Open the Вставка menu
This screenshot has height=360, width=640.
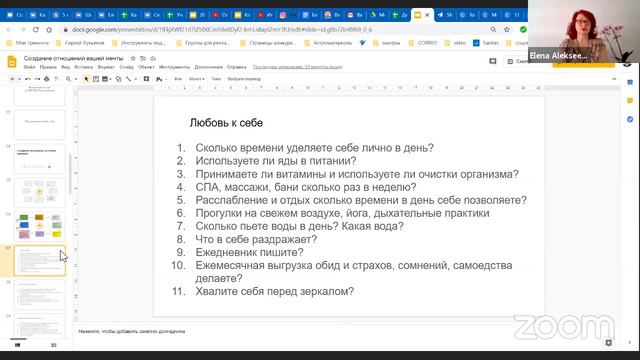click(84, 67)
